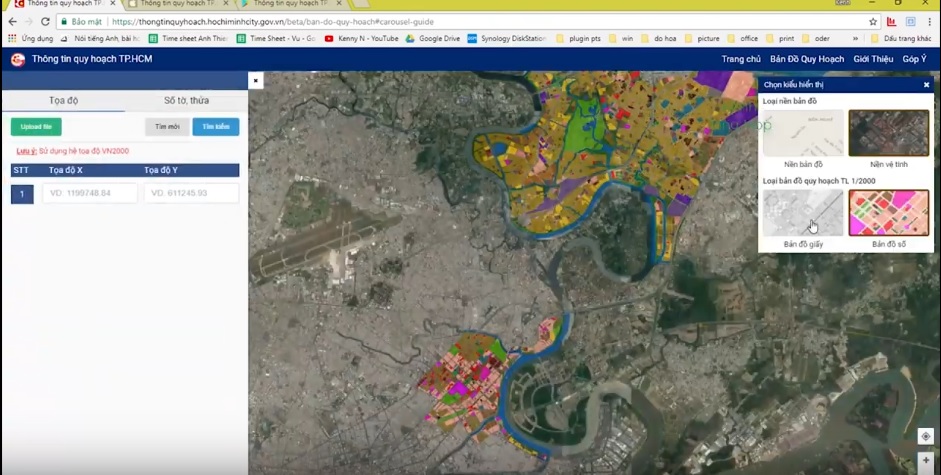
Task: Select the Nền vệ tinh satellite thumbnail
Action: 888,133
